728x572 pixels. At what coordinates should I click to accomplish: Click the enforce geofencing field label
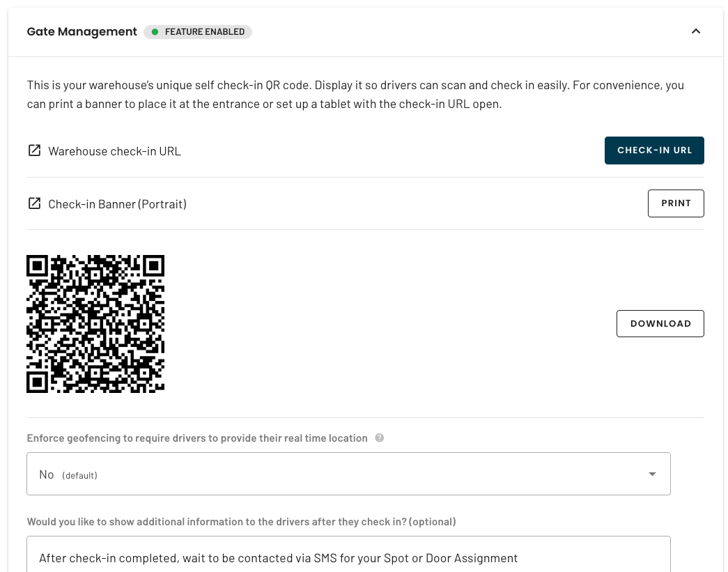197,438
